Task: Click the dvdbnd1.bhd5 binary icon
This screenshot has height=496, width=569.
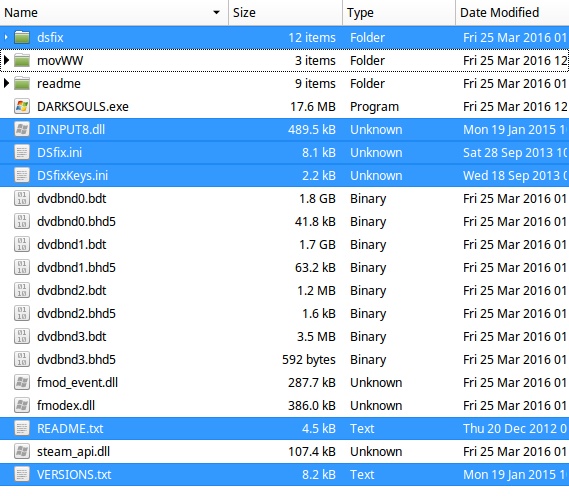Action: (22, 267)
